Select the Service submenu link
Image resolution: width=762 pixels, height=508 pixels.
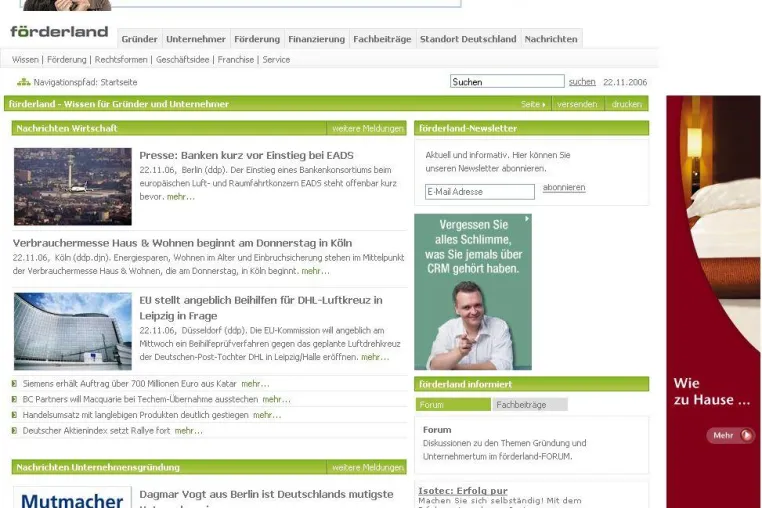coord(276,60)
